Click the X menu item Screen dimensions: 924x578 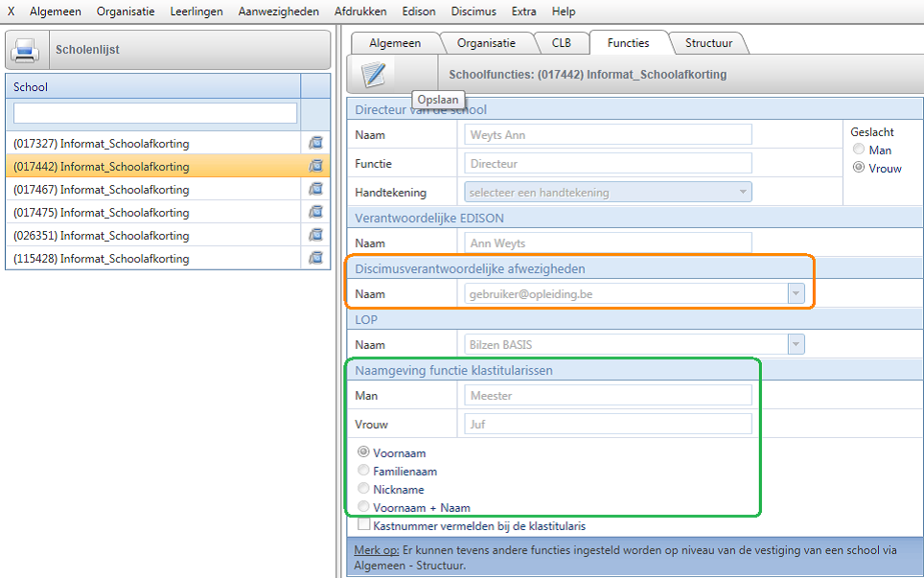[x=12, y=12]
